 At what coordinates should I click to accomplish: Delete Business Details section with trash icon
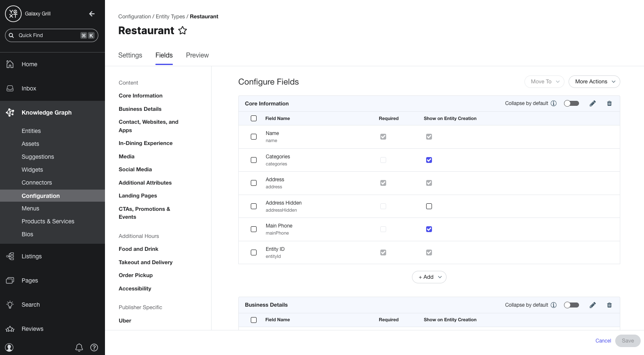(609, 305)
